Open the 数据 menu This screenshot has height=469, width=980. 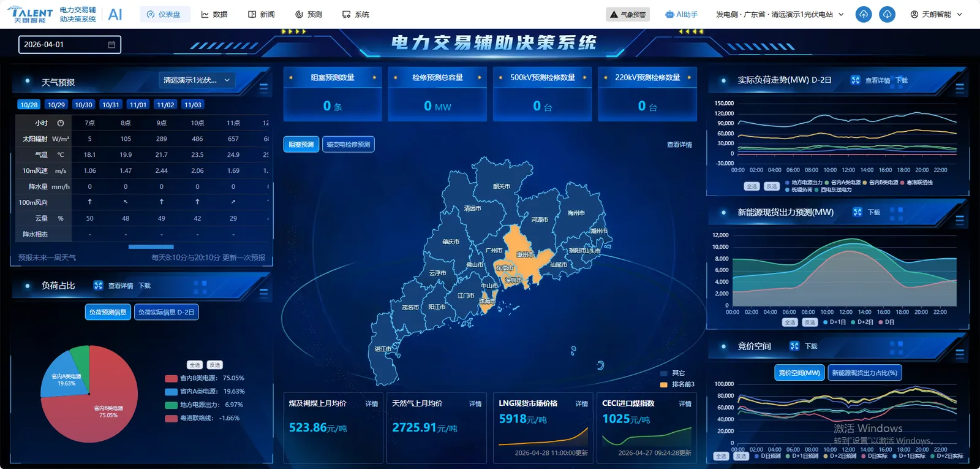(214, 14)
